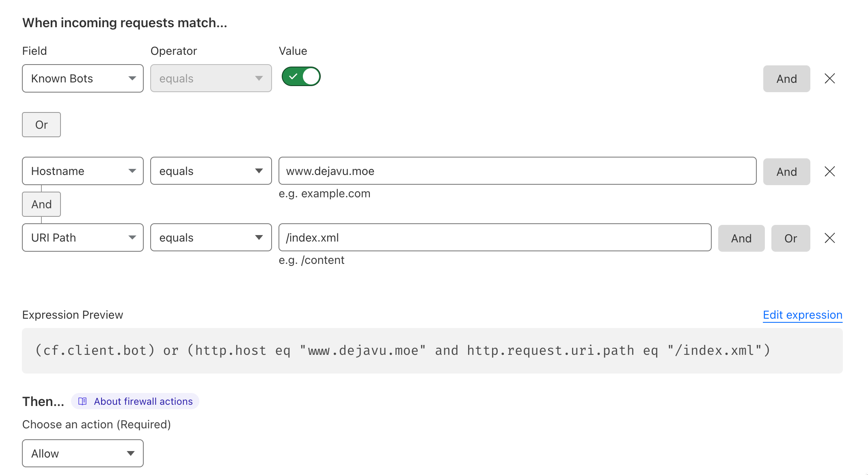This screenshot has width=868, height=475.
Task: Click And button on Known Bots row
Action: click(786, 79)
